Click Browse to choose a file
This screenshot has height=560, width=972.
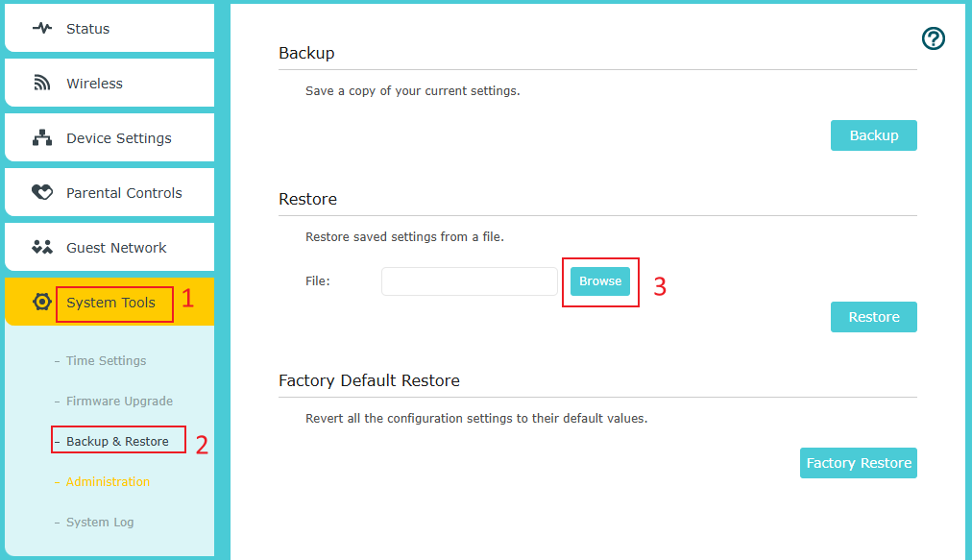click(x=600, y=281)
